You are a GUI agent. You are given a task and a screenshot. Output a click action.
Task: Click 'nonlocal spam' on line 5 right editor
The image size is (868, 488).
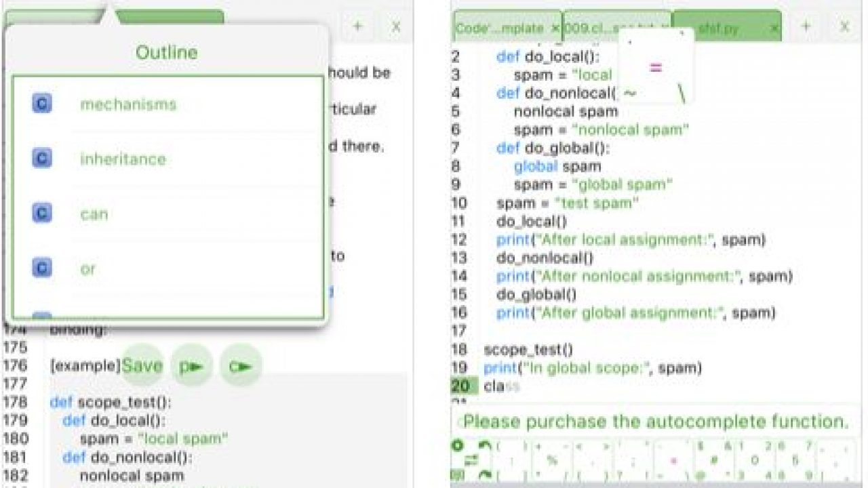pyautogui.click(x=566, y=111)
